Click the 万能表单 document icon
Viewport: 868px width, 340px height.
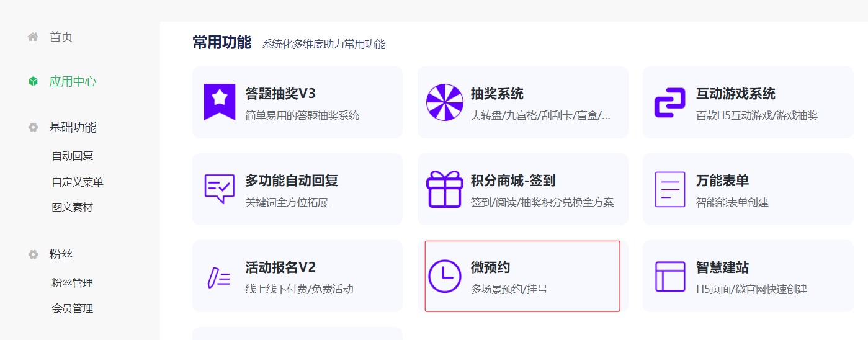[670, 189]
